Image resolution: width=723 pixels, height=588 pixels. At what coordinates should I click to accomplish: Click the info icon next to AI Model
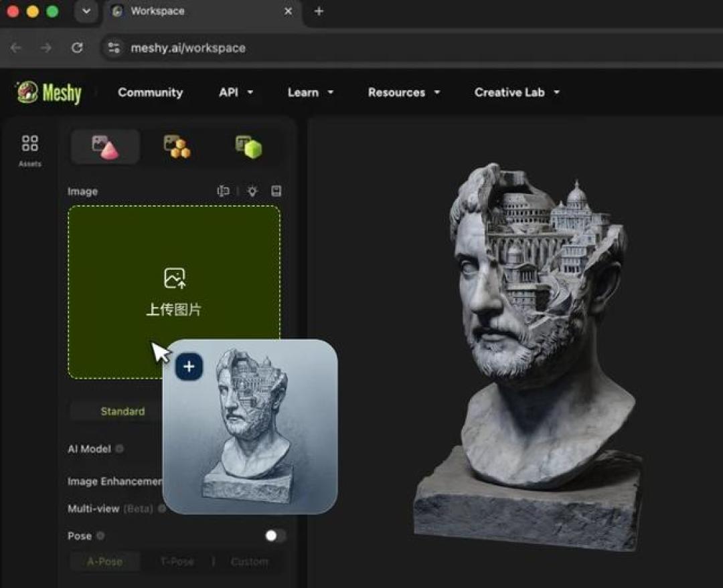click(x=119, y=448)
